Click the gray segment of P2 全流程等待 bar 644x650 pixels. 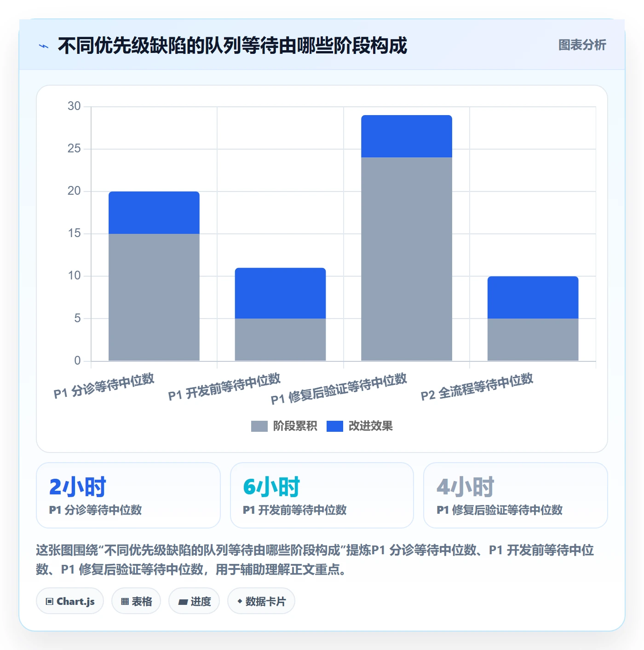pos(533,340)
